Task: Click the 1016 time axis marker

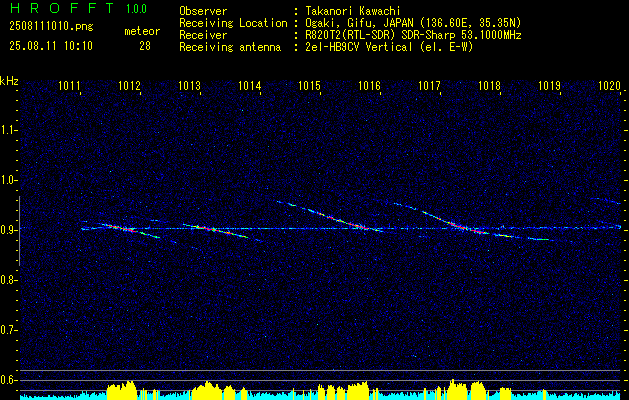Action: 369,86
